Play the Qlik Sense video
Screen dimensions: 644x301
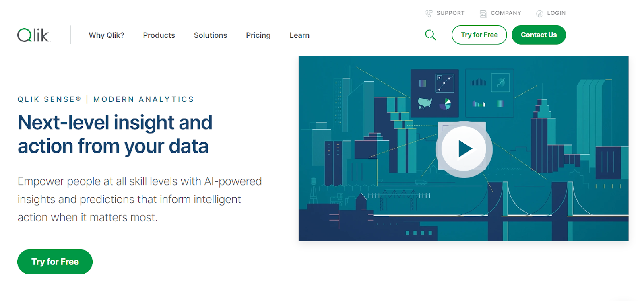(464, 149)
